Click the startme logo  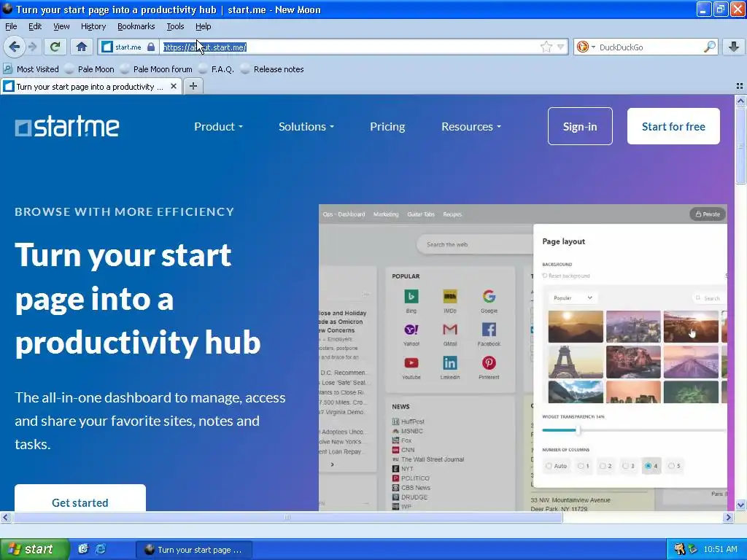[x=67, y=127]
